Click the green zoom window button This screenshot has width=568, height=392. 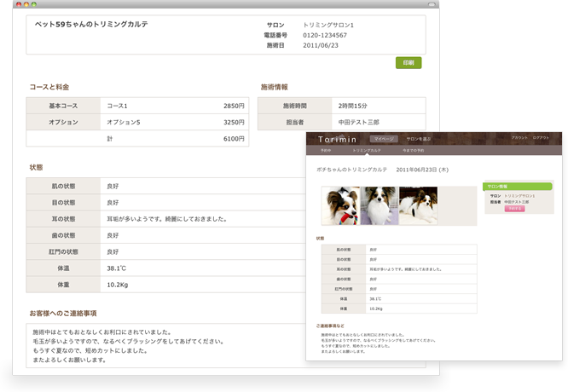click(33, 4)
